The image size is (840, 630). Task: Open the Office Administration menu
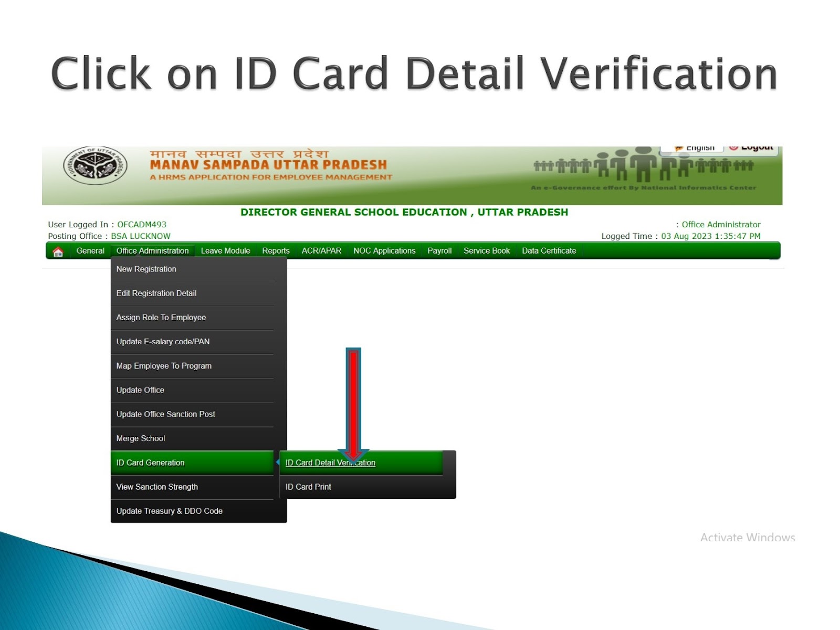[152, 251]
